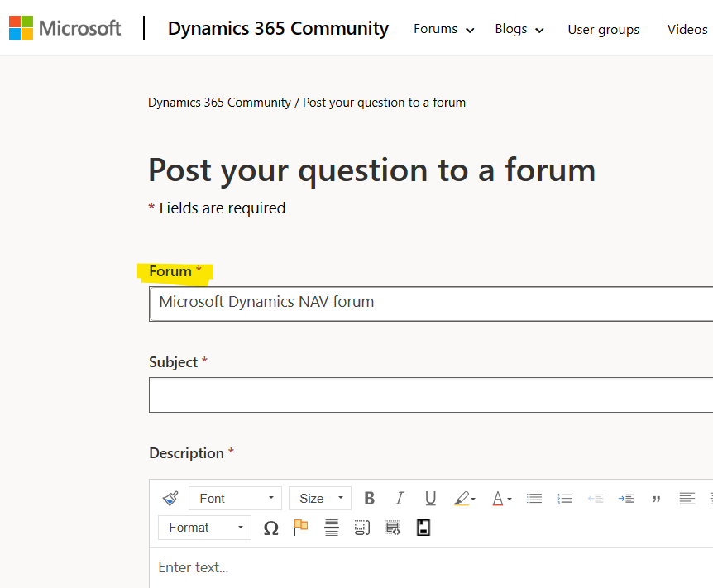Increase the indent level
This screenshot has height=588, width=713.
(626, 499)
